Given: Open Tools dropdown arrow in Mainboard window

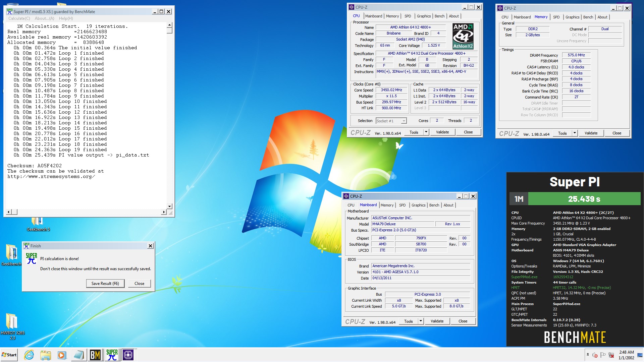Looking at the screenshot, I should point(421,321).
